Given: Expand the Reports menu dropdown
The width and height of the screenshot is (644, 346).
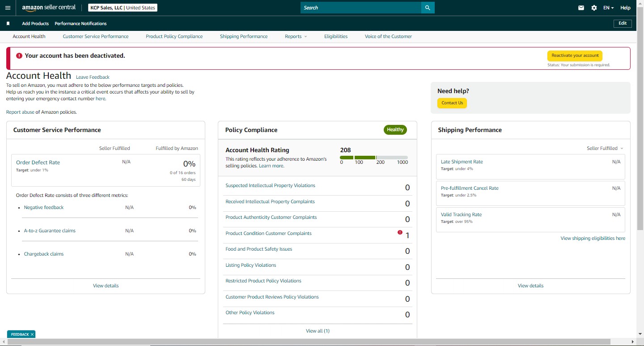Looking at the screenshot, I should [x=296, y=36].
